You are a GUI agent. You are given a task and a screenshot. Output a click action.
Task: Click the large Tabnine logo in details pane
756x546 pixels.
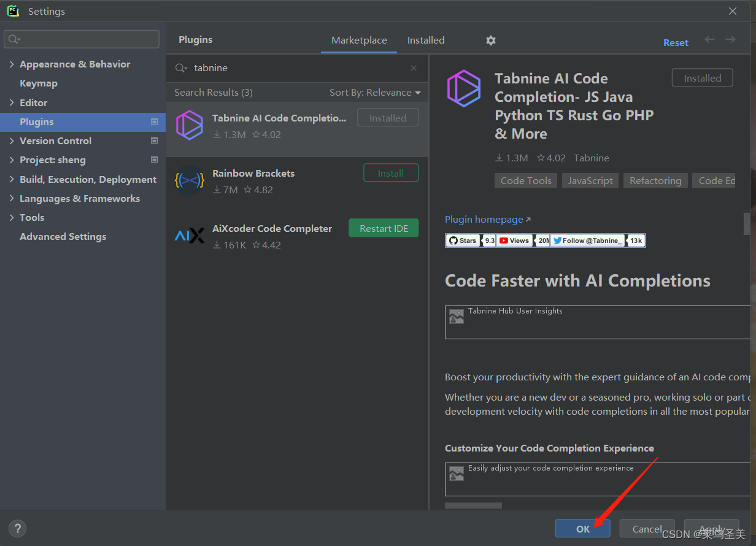click(x=463, y=88)
